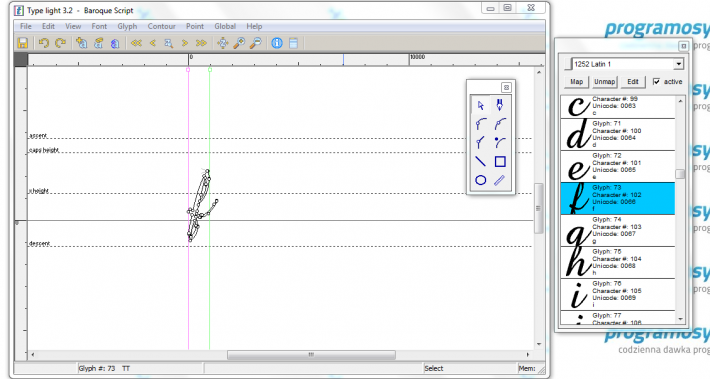Viewport: 710px width, 379px height.
Task: Jump to the last glyph (double right arrows)
Action: point(201,43)
